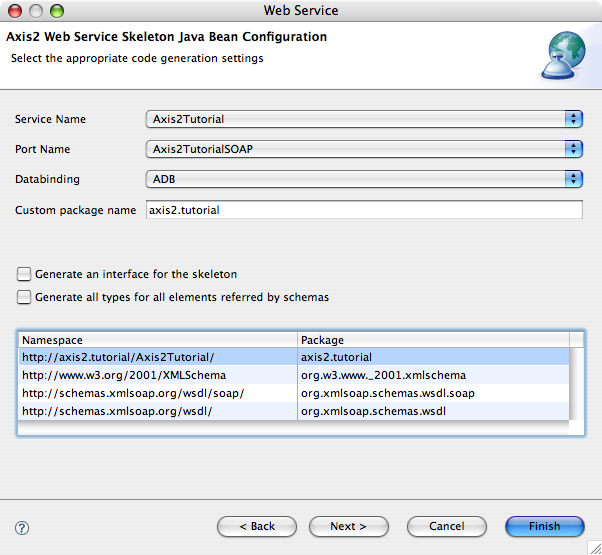Viewport: 602px width, 555px height.
Task: Click the window resize grip corner
Action: pyautogui.click(x=595, y=548)
